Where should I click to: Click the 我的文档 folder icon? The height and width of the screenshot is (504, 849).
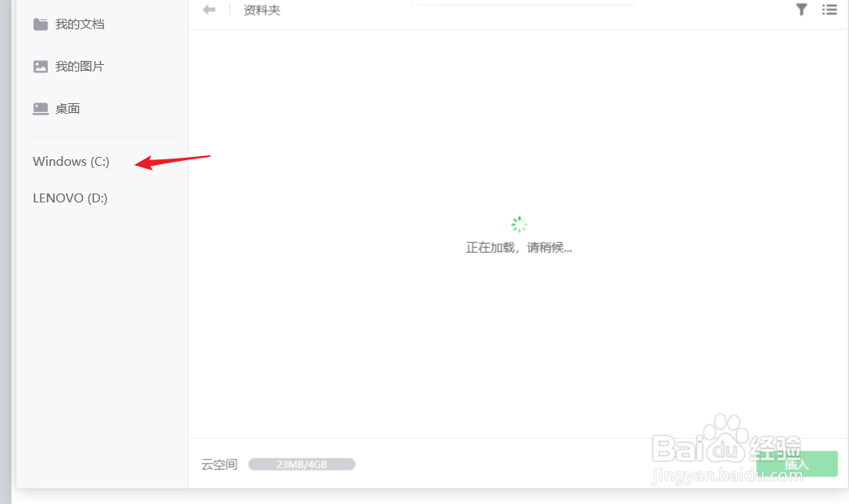(41, 24)
